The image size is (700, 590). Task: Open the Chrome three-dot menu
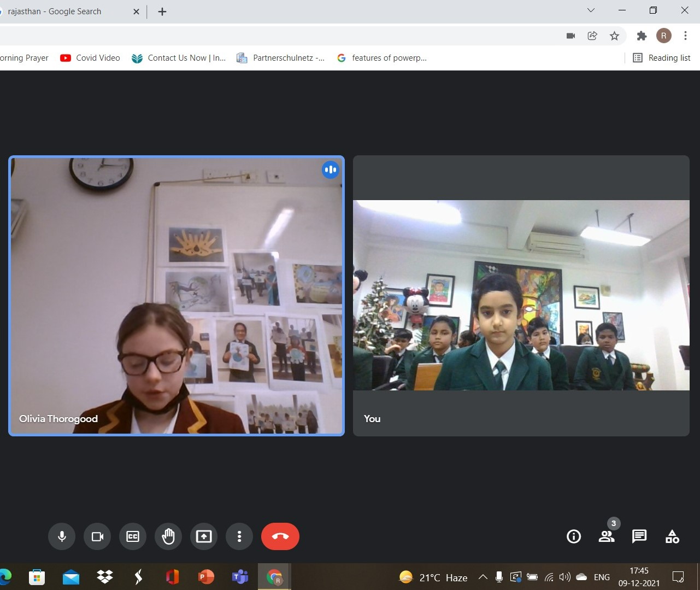pos(685,36)
